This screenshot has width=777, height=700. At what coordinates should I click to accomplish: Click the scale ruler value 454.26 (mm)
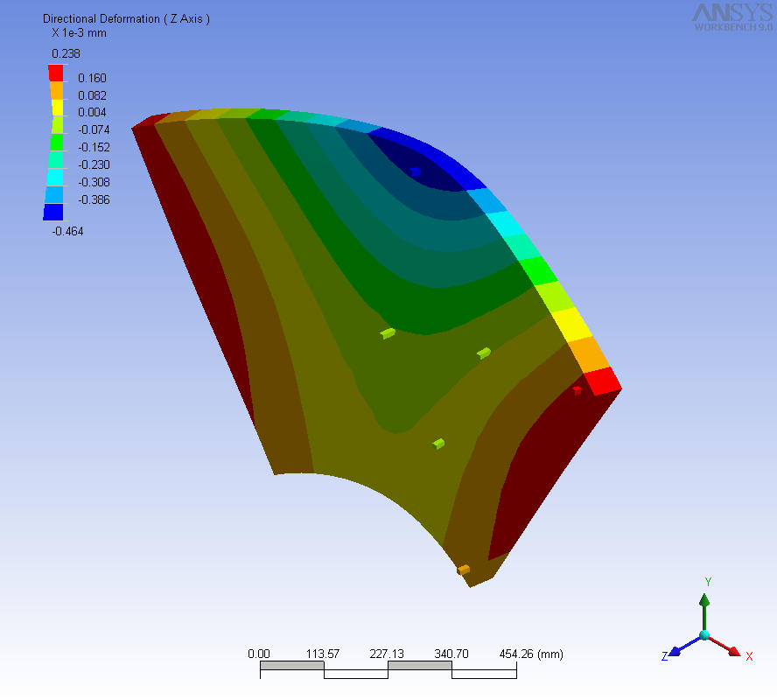click(x=531, y=654)
